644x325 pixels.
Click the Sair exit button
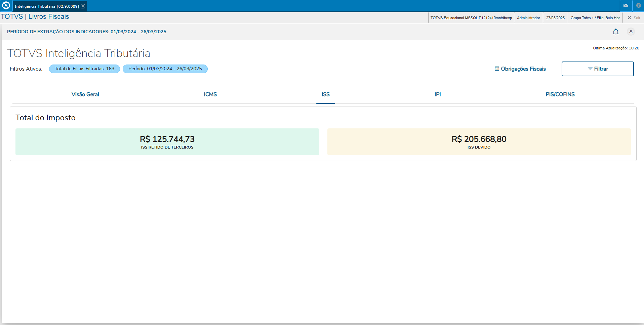[x=634, y=18]
